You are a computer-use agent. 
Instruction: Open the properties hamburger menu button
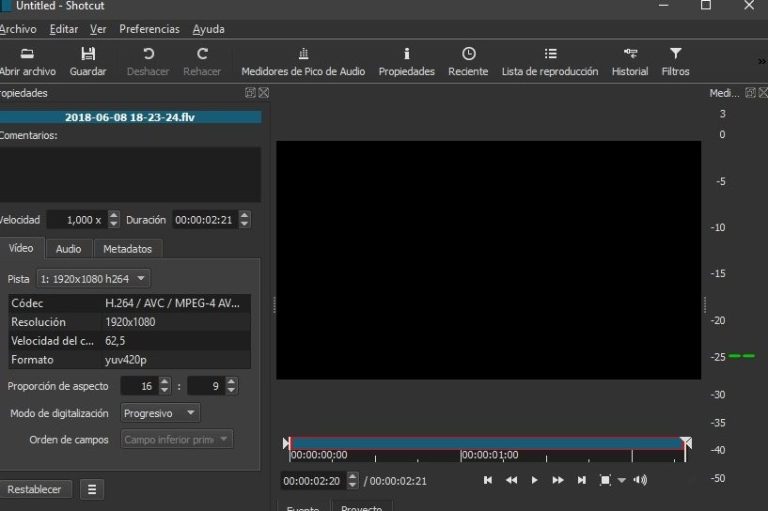click(92, 489)
